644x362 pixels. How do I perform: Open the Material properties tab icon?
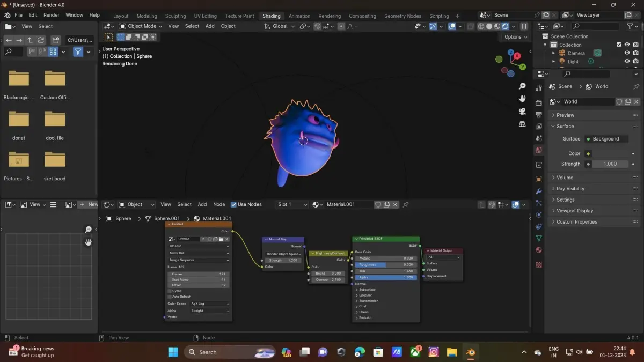539,250
